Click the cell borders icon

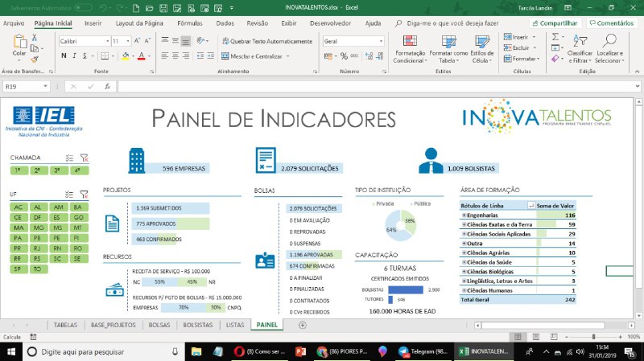[x=105, y=55]
